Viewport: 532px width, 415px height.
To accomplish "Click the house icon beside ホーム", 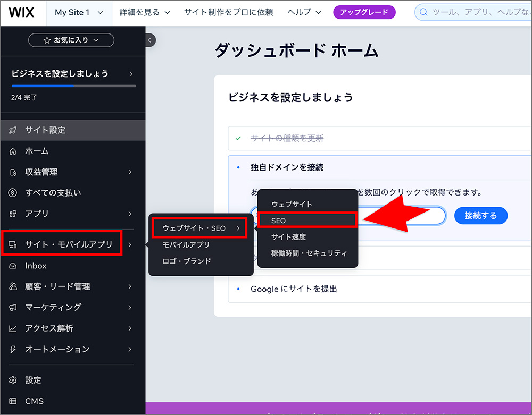I will pyautogui.click(x=13, y=151).
